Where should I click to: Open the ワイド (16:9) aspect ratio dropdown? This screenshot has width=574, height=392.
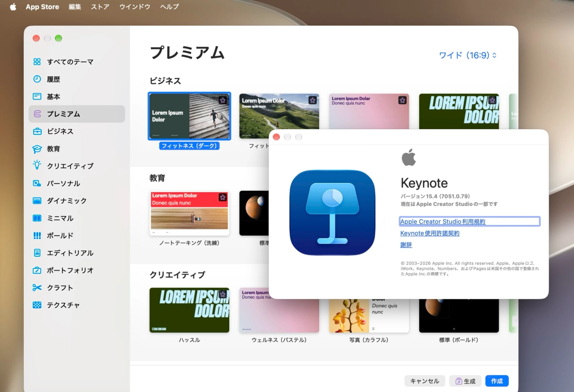pos(468,56)
